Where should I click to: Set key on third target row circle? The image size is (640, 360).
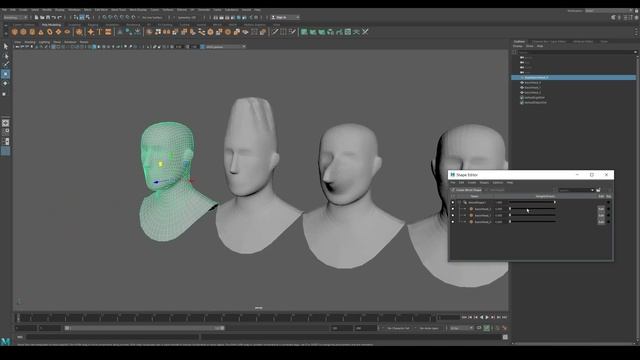click(609, 222)
